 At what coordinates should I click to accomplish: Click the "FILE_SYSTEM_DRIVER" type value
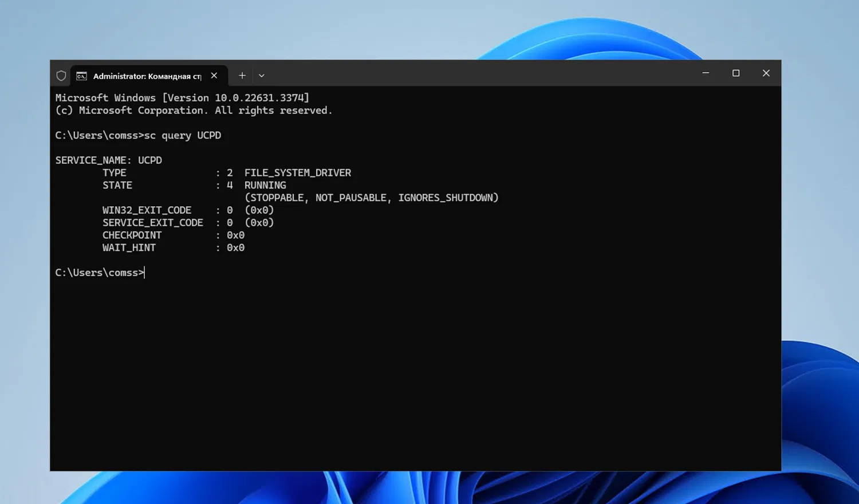pyautogui.click(x=298, y=173)
